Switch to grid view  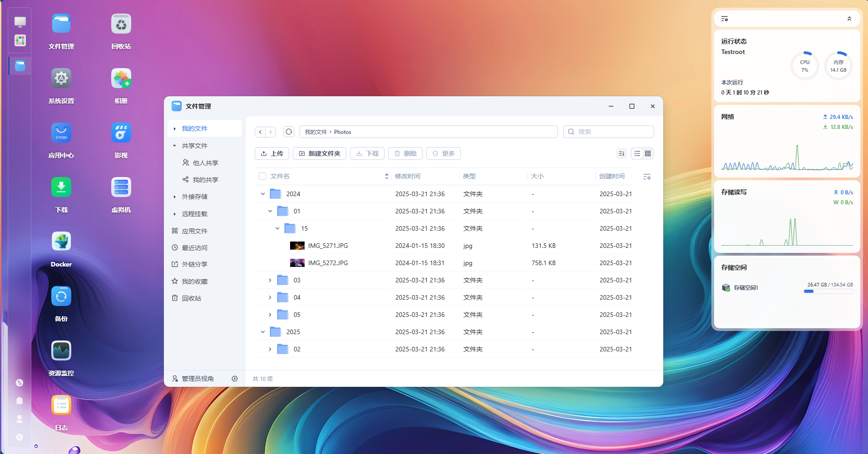[648, 153]
